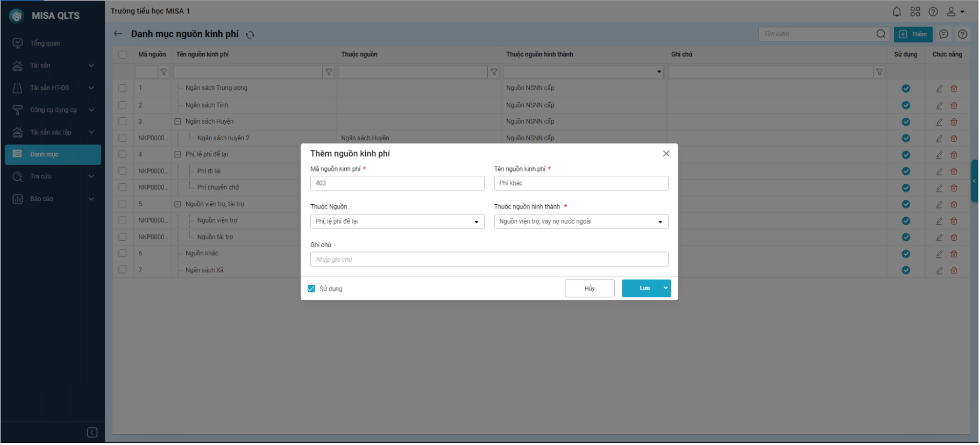
Task: Click edit pencil icon for Ngân sách Trung ương
Action: click(x=939, y=89)
